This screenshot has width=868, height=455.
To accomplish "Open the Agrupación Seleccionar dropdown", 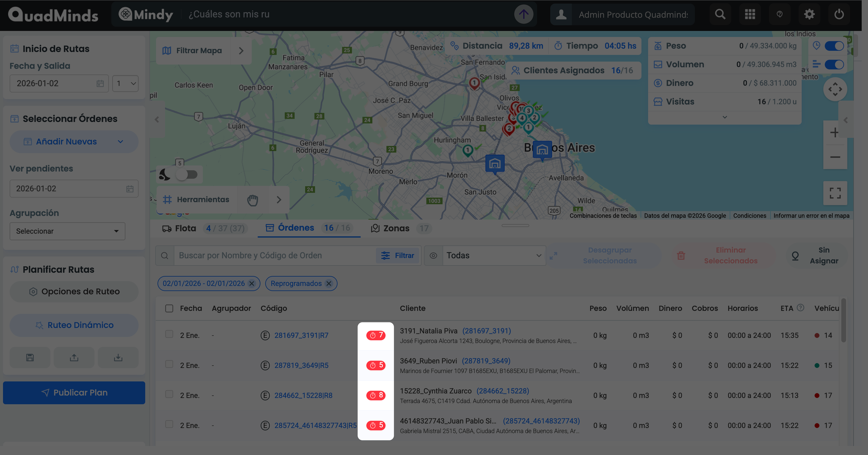I will click(67, 231).
